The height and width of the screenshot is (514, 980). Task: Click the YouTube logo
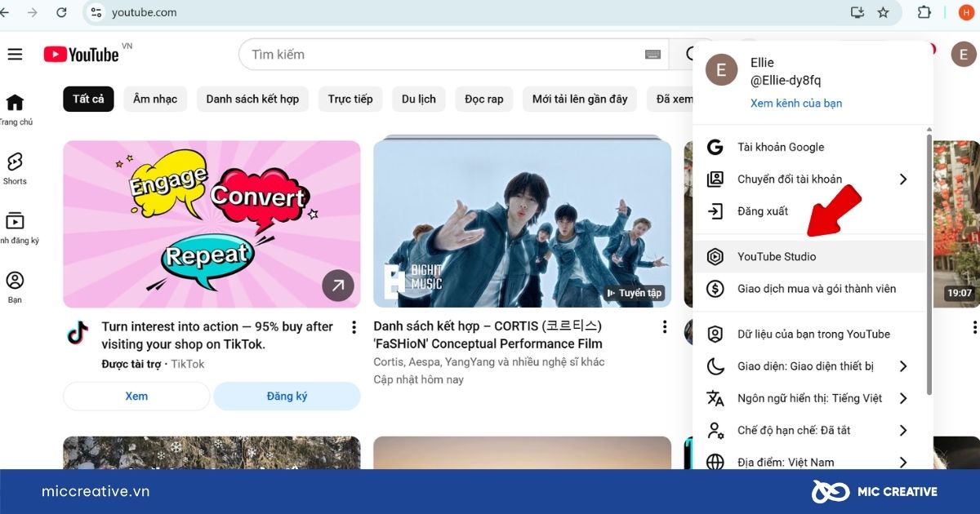click(x=82, y=55)
